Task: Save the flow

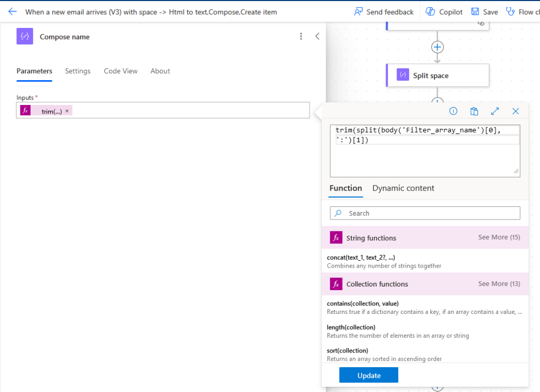Action: click(484, 12)
